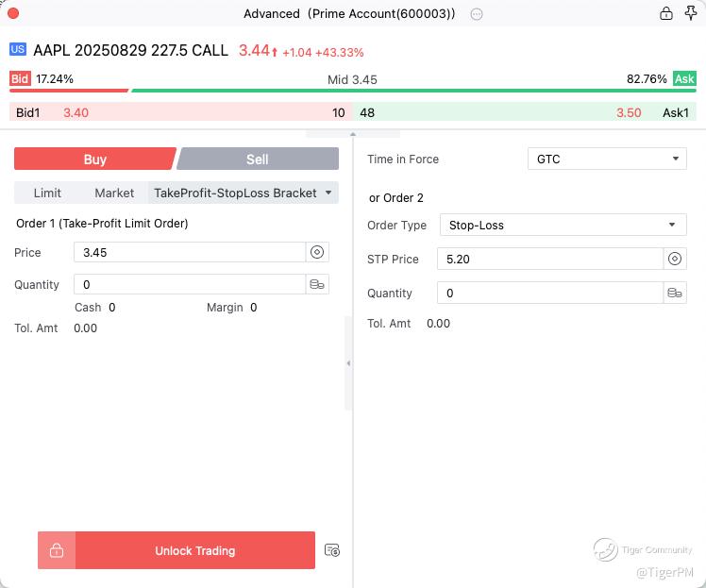Click the padlock icon on Unlock Trading button

point(57,550)
